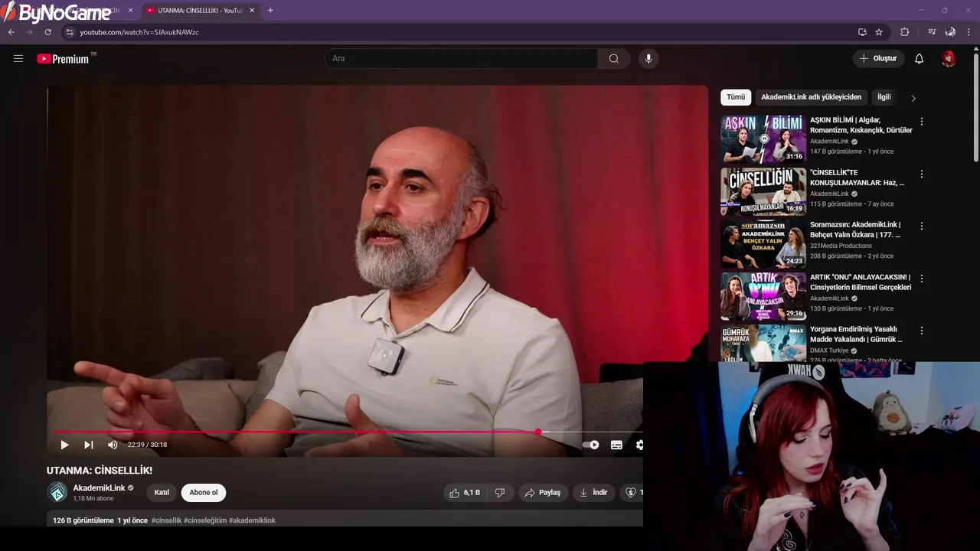980x551 pixels.
Task: Install app icon in address bar
Action: 862,32
